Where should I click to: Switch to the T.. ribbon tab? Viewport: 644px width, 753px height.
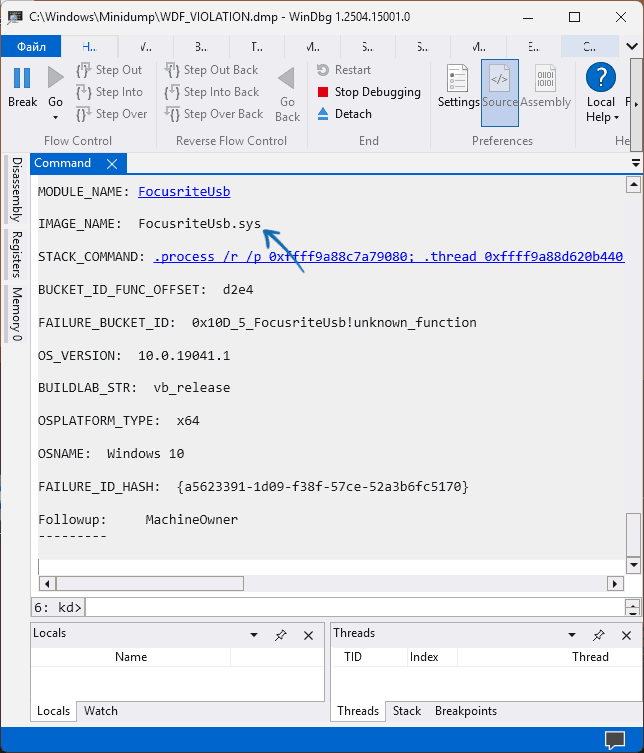click(257, 47)
